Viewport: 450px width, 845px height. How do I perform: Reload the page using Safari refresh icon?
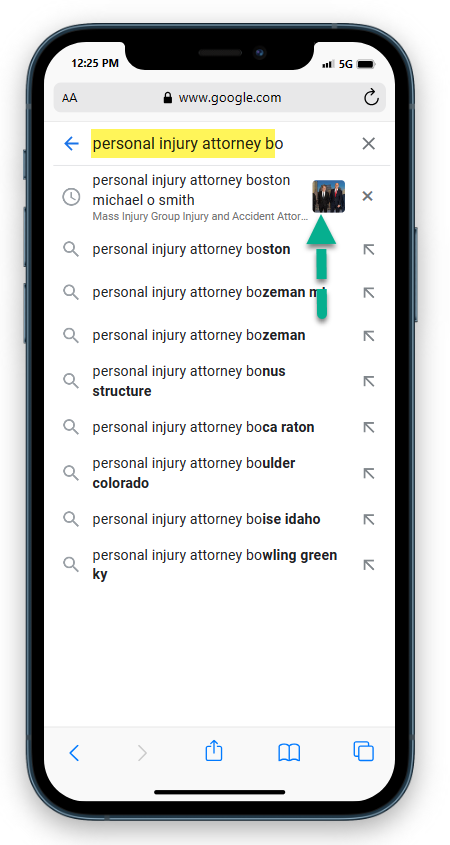coord(371,98)
